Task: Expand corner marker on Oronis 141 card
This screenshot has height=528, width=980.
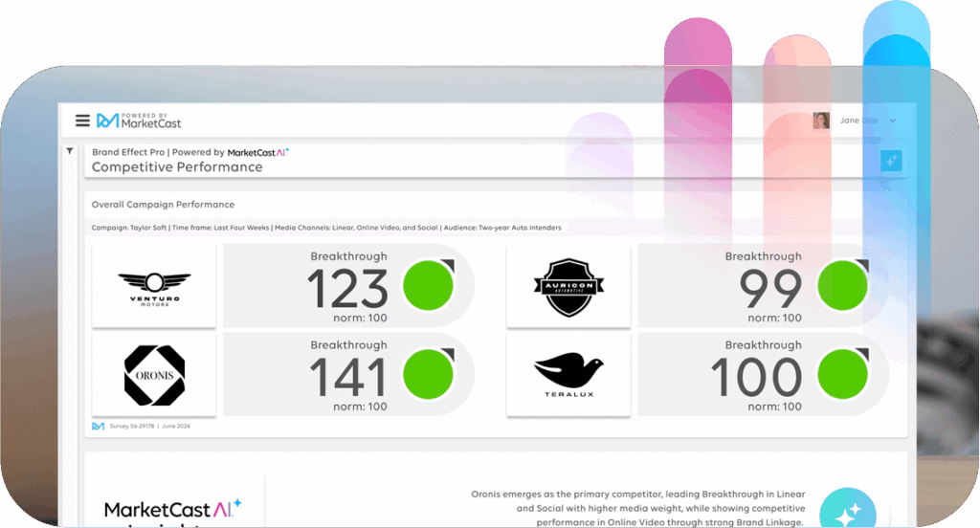Action: point(447,355)
